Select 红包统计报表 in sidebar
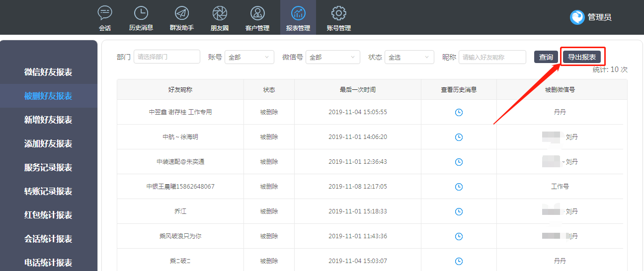Image resolution: width=644 pixels, height=271 pixels. point(48,215)
